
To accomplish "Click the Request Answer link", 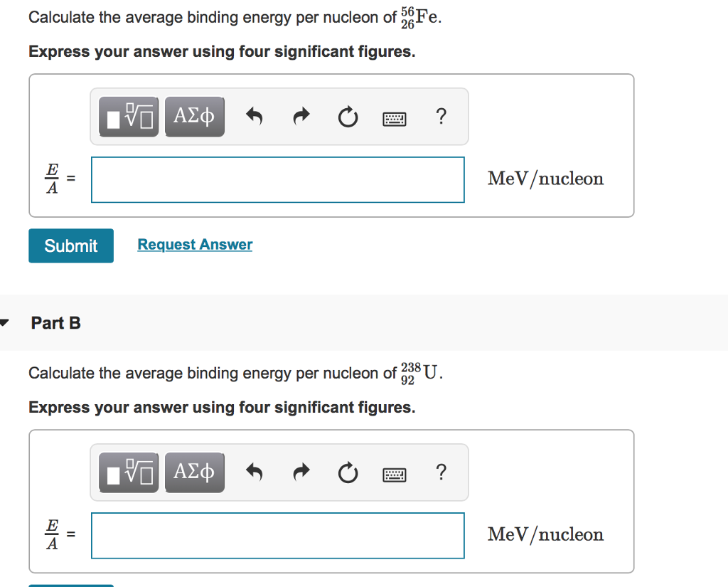I will coord(195,244).
